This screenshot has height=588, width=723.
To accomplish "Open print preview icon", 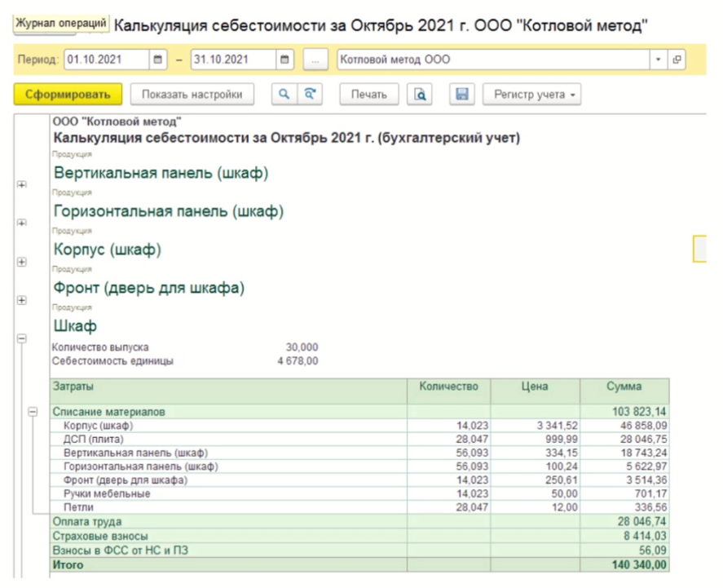I will pos(420,95).
